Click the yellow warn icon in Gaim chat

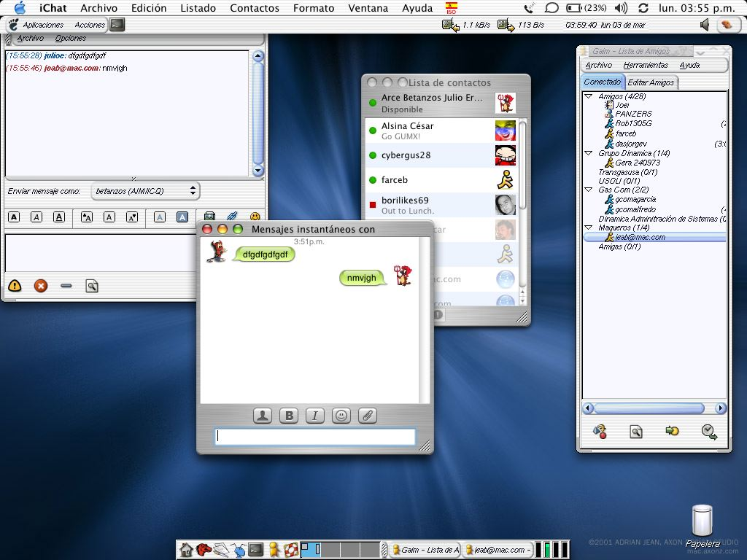pos(15,286)
